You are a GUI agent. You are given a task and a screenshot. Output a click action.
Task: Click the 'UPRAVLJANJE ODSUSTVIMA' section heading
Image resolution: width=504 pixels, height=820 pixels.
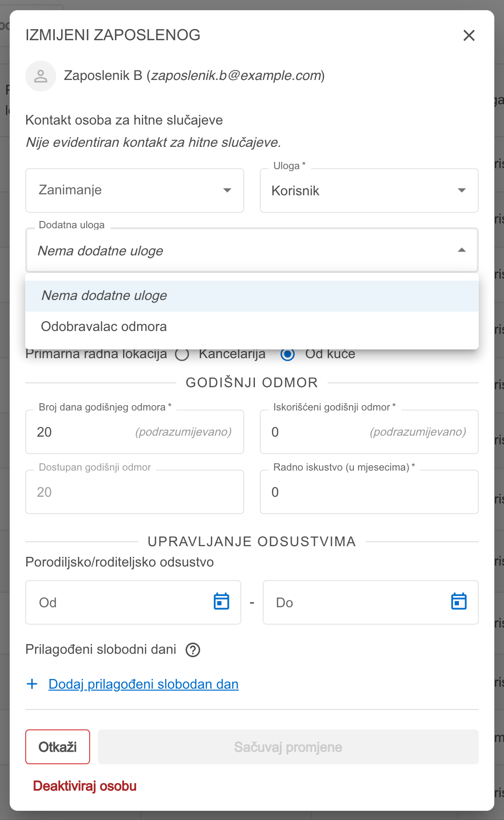[x=252, y=542]
